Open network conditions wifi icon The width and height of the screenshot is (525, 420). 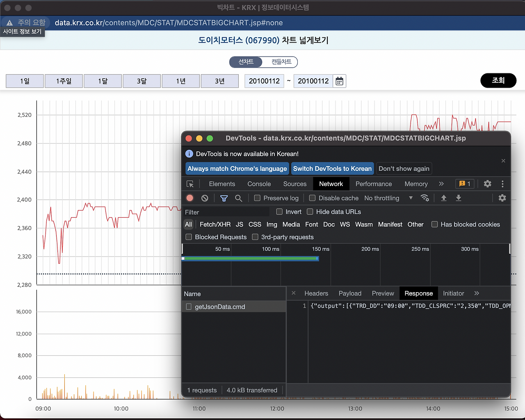(425, 198)
